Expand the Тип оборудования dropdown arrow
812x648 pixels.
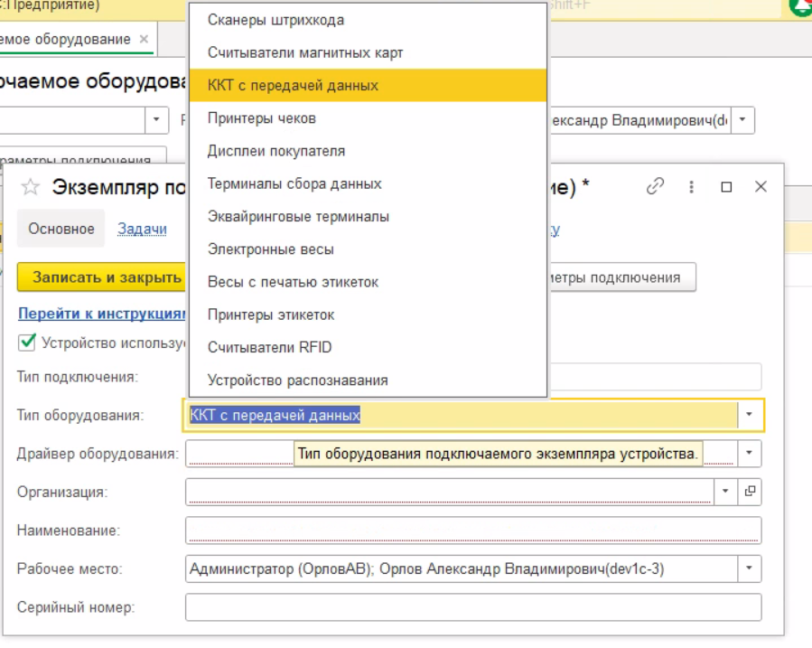pyautogui.click(x=750, y=415)
